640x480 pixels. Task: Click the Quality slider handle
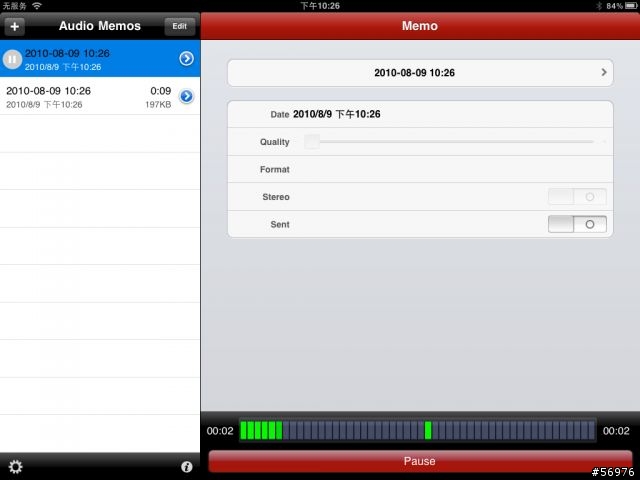coord(312,142)
